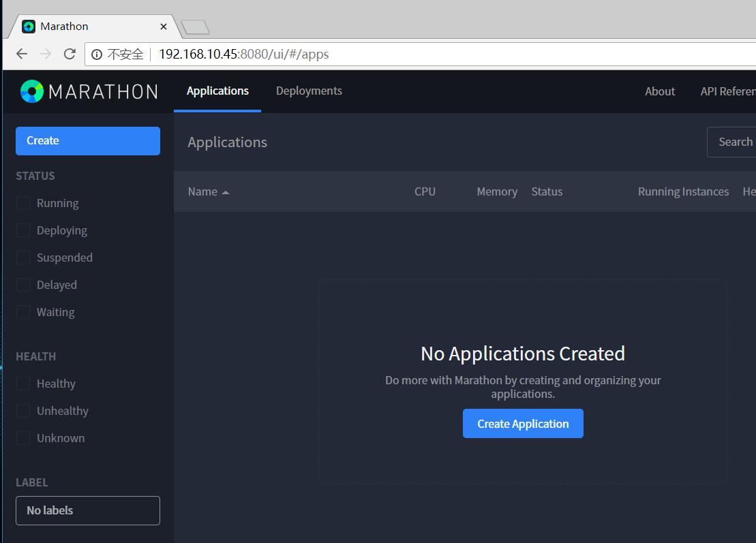Click the Create button in sidebar
This screenshot has width=756, height=543.
(88, 140)
